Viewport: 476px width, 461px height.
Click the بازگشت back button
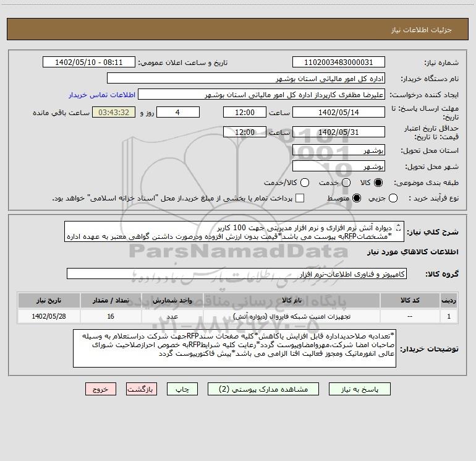pos(142,389)
